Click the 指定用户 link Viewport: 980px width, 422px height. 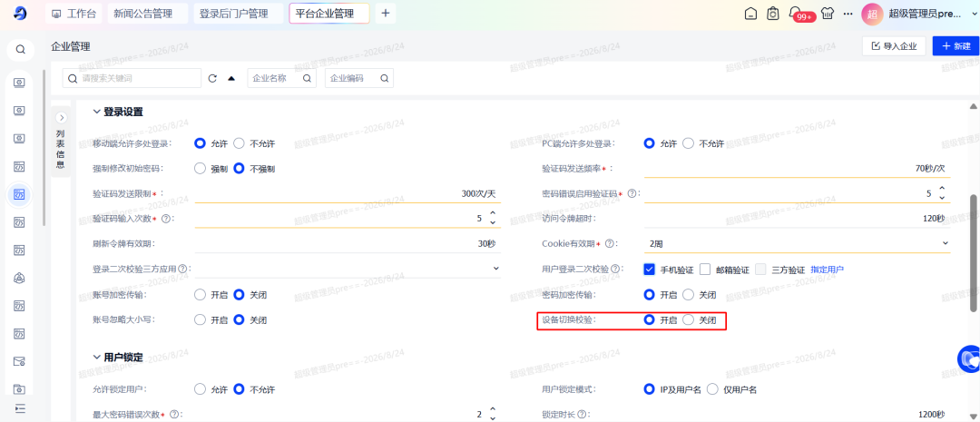click(x=827, y=270)
